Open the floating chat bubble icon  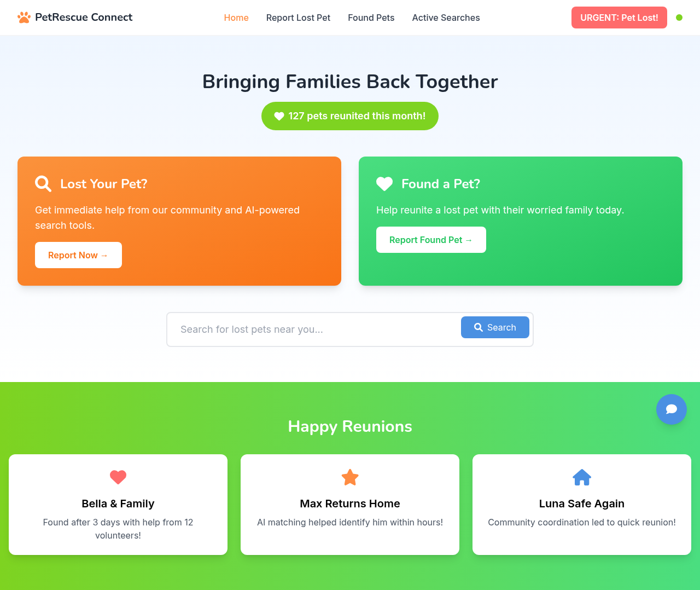672,409
